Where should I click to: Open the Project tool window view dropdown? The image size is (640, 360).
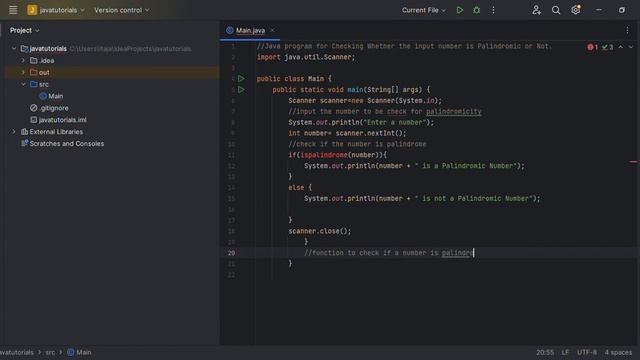pos(24,30)
